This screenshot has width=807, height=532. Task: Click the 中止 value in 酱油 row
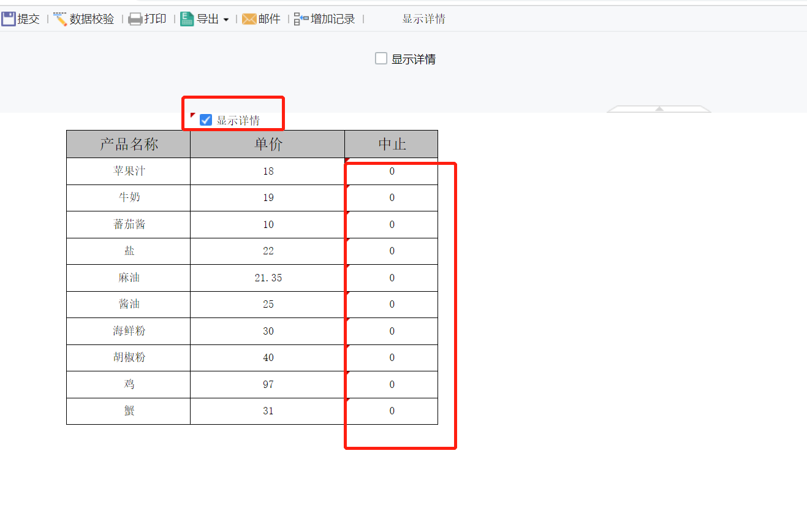coord(392,304)
